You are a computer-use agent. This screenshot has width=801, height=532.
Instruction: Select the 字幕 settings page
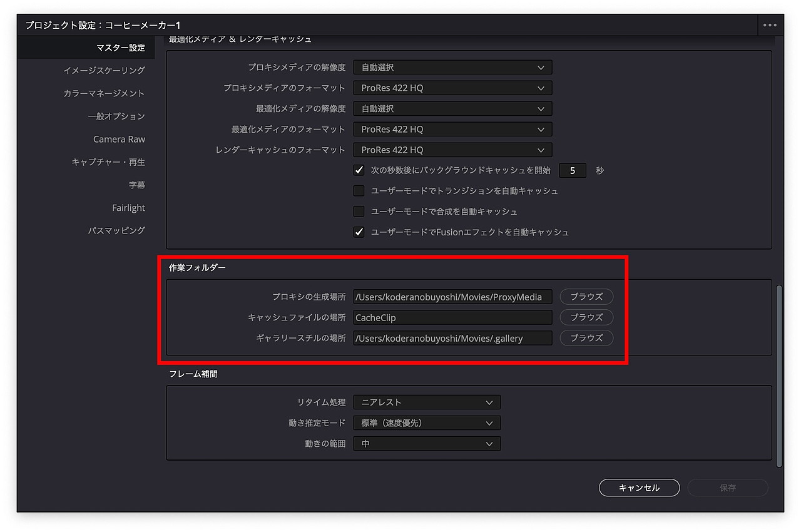click(x=137, y=185)
